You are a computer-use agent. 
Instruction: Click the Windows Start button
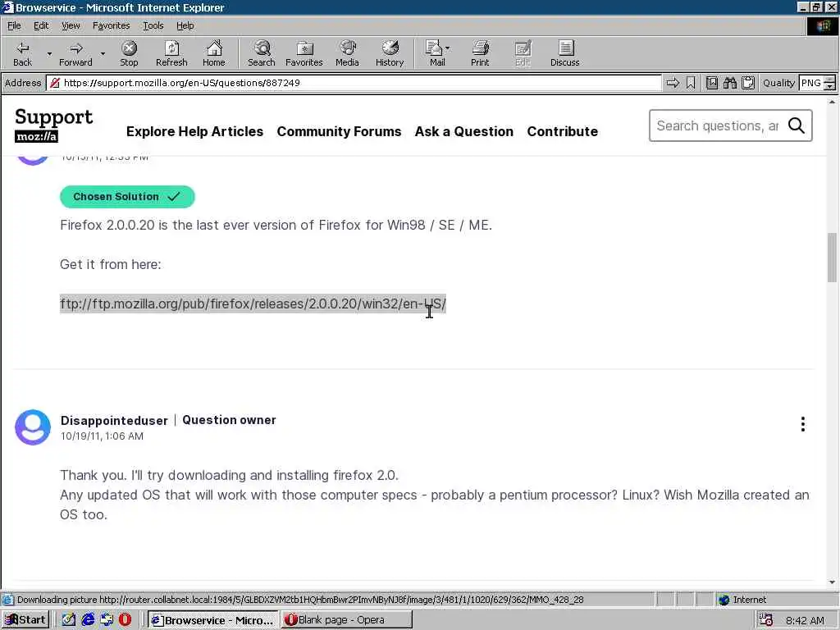25,620
